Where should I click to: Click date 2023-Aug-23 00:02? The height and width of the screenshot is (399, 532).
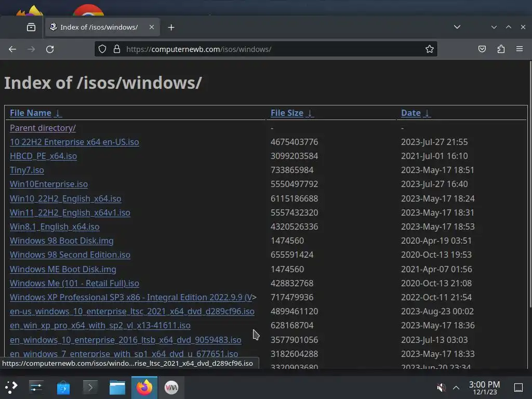[437, 311]
